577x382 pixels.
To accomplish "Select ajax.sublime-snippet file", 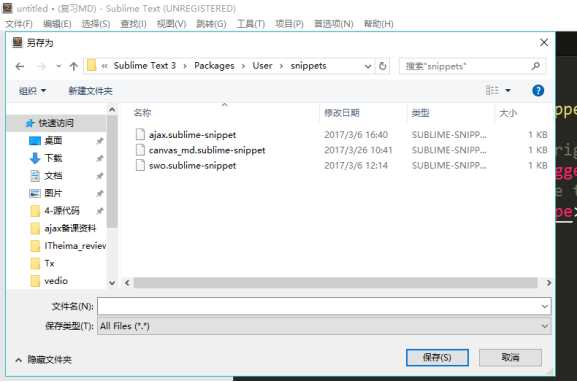I will 192,135.
